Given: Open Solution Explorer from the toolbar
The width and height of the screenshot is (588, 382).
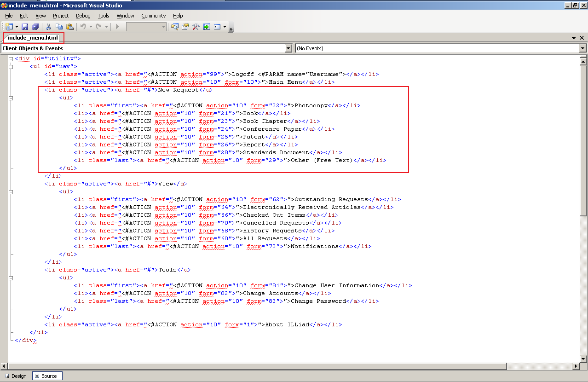Looking at the screenshot, I should [x=175, y=27].
